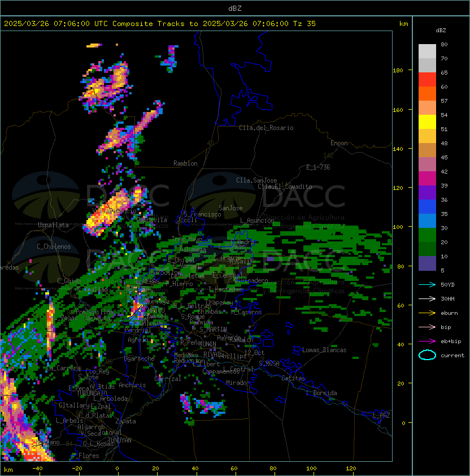Click the '-20' tick on the horizontal axis
The image size is (470, 476).
77,469
